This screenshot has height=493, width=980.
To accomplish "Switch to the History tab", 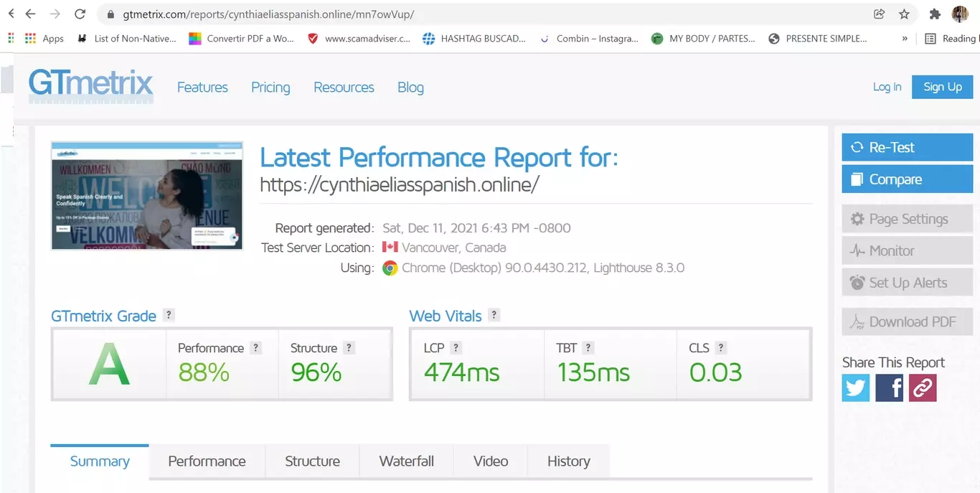I will tap(568, 461).
